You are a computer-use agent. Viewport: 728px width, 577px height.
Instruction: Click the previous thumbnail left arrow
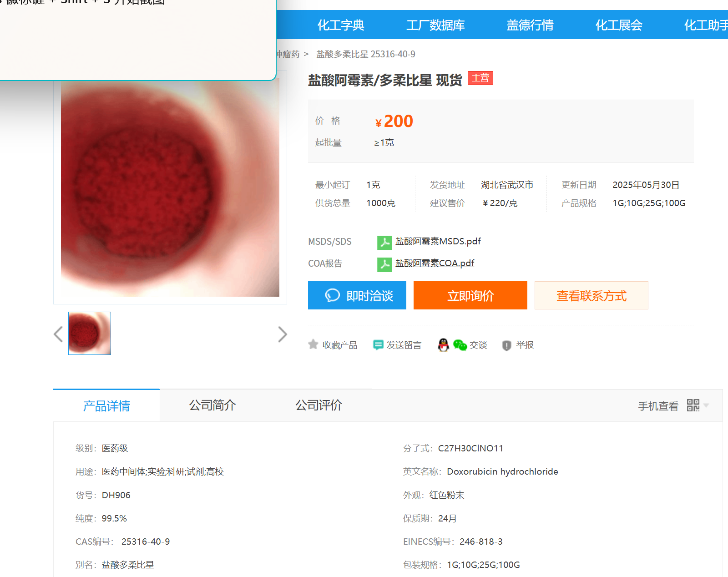(58, 334)
